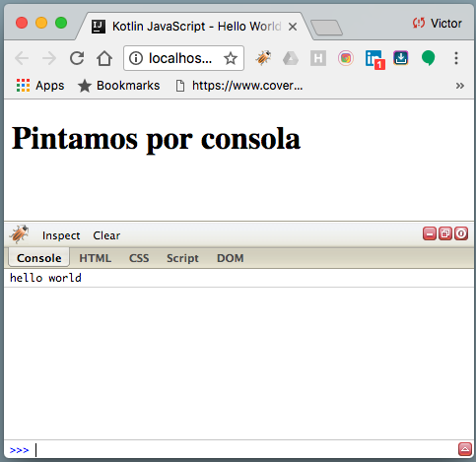This screenshot has height=462, width=476.
Task: Open the download manager extension icon
Action: point(401,58)
